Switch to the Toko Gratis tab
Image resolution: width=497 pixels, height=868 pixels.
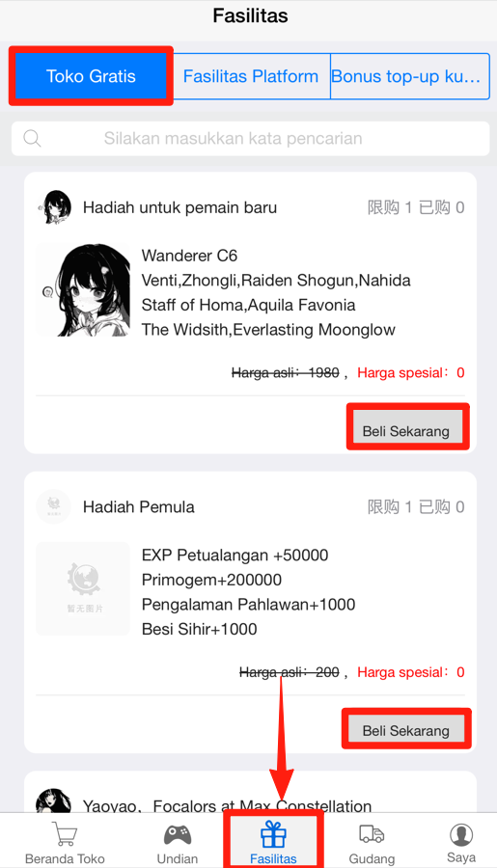coord(91,76)
